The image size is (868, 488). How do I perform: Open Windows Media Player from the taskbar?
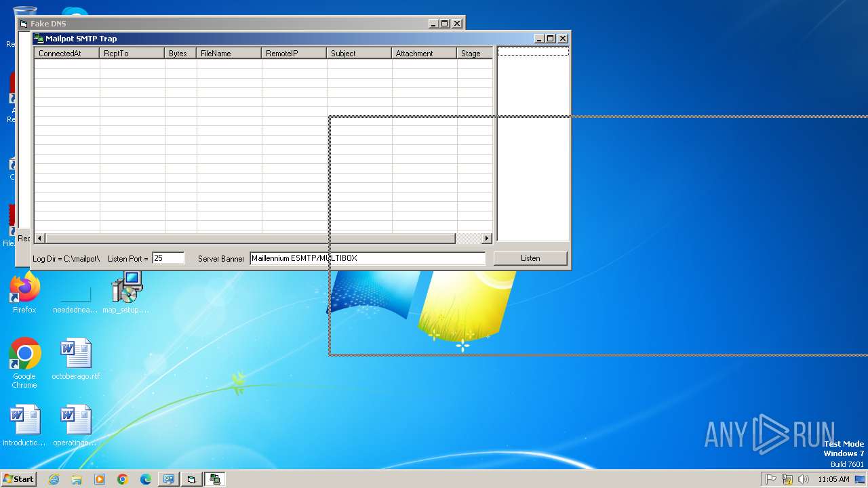(100, 479)
